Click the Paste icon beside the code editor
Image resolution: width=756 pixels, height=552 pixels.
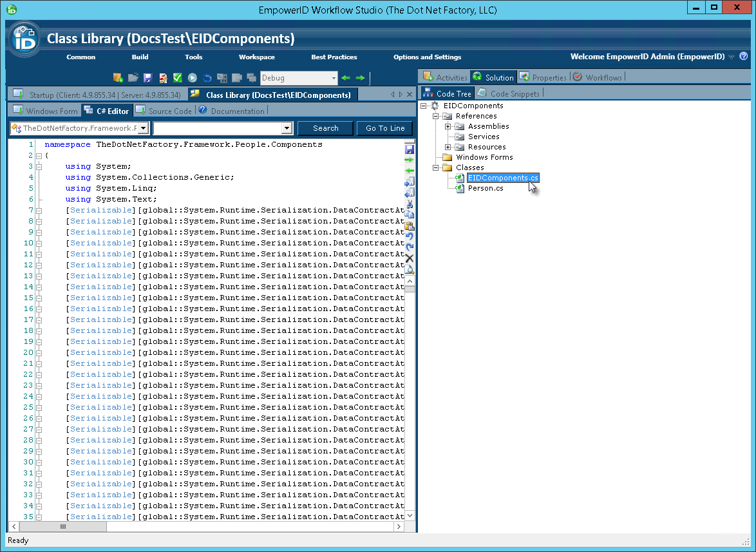[x=410, y=227]
